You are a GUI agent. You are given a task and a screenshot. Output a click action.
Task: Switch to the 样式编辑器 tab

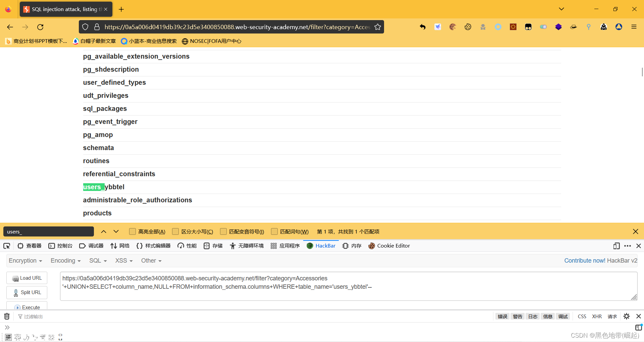click(154, 246)
